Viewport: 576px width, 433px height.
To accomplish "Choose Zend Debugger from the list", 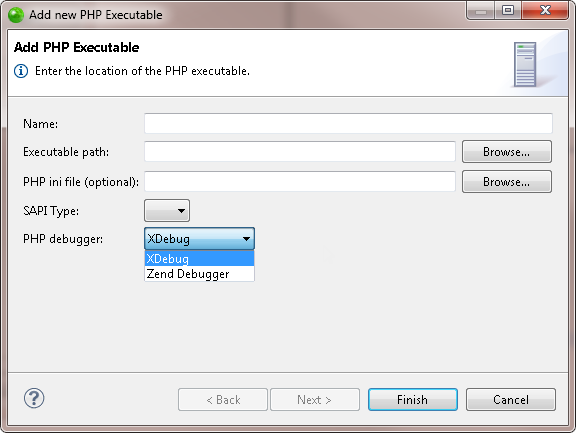I will (199, 274).
